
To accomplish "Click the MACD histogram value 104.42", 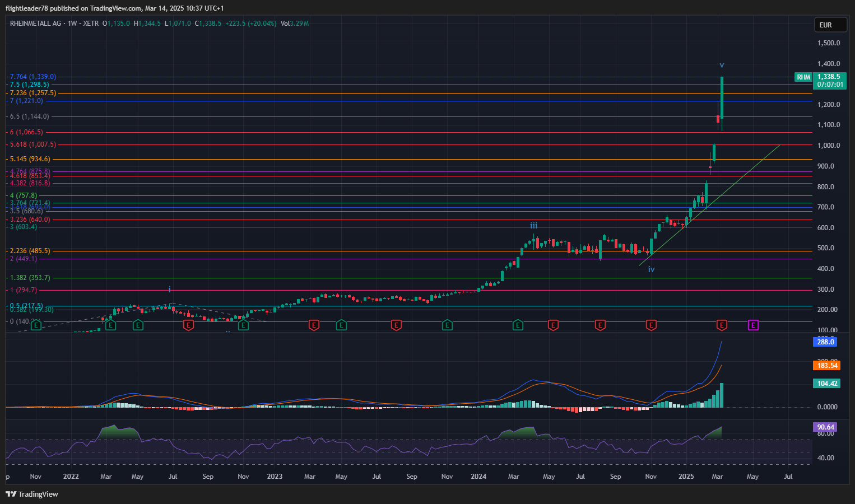I will coord(826,383).
